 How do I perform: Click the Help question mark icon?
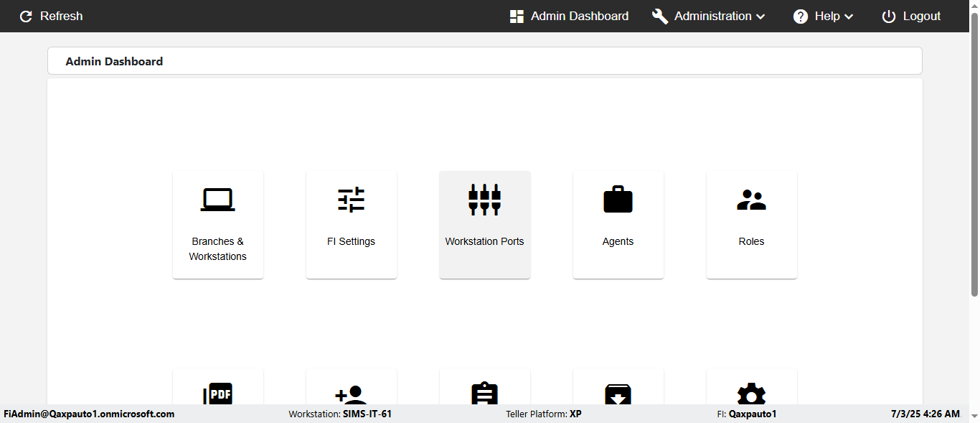click(x=801, y=17)
